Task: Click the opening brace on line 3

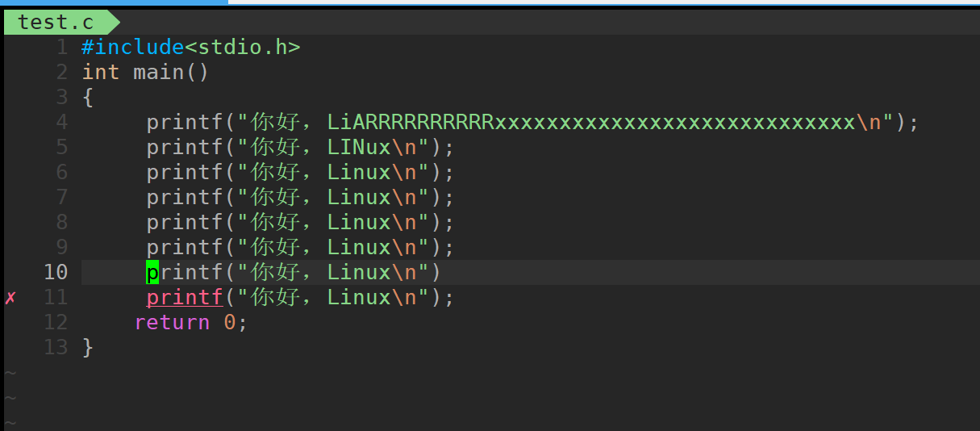Action: click(88, 98)
